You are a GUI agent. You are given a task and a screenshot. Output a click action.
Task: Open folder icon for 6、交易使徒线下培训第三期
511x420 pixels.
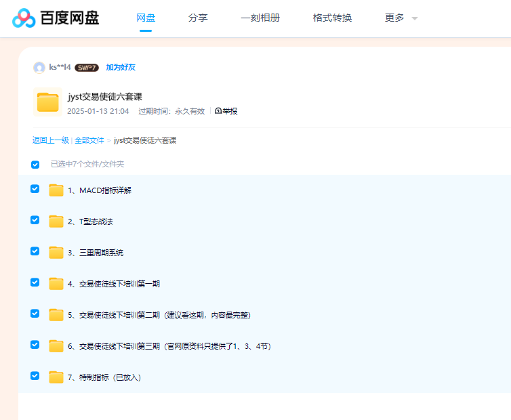pyautogui.click(x=56, y=346)
